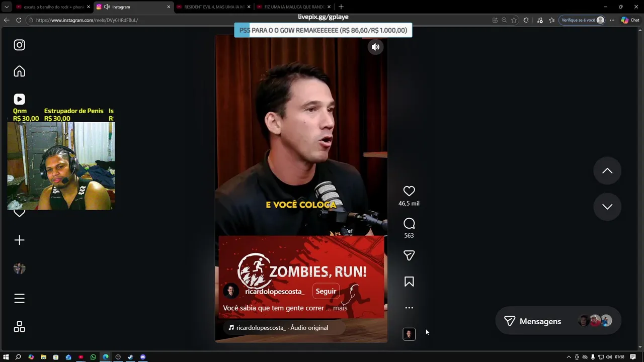Open Instagram logo home link

[19, 45]
